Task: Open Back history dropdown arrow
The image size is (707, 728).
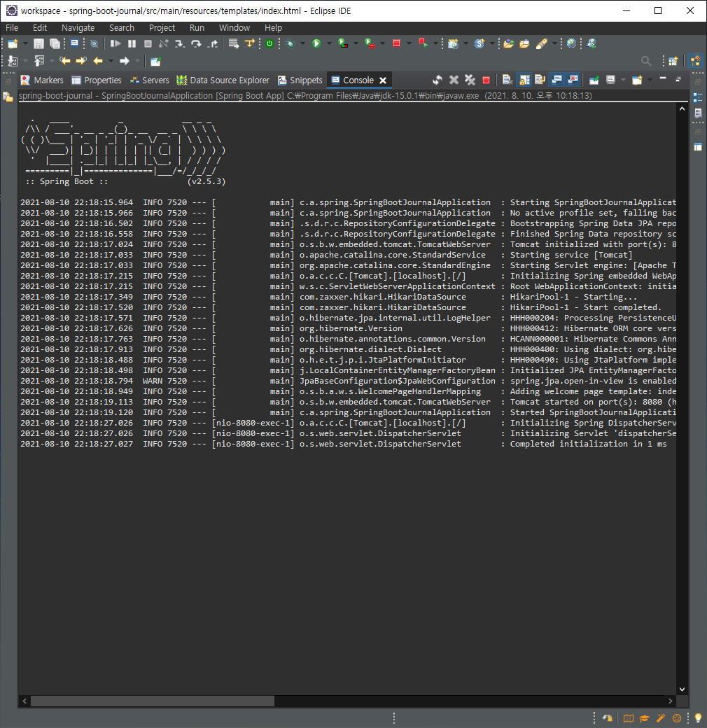Action: 111,61
